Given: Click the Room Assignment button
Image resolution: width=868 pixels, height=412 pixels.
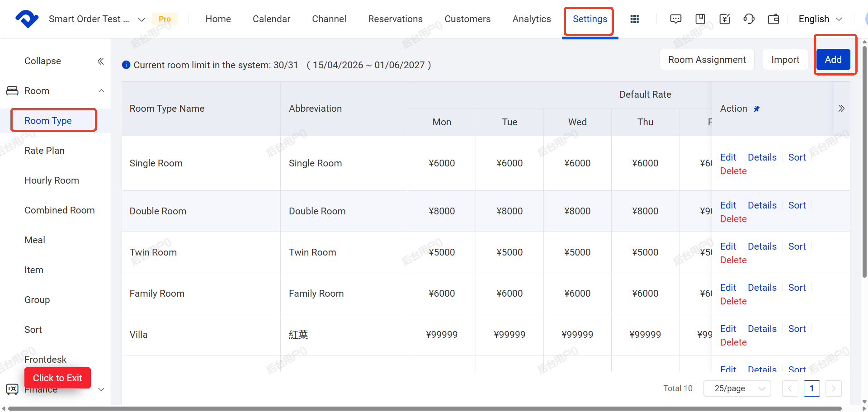Looking at the screenshot, I should [707, 60].
